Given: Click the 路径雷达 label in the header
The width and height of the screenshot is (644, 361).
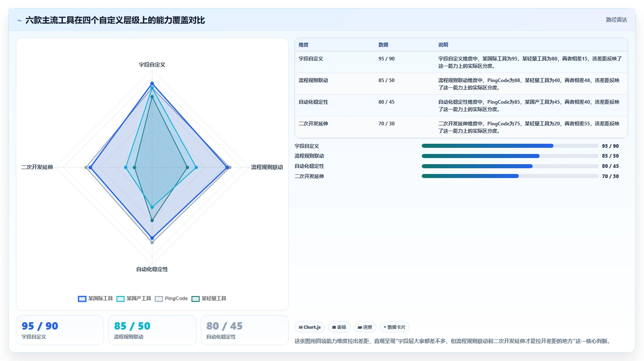Looking at the screenshot, I should (616, 20).
